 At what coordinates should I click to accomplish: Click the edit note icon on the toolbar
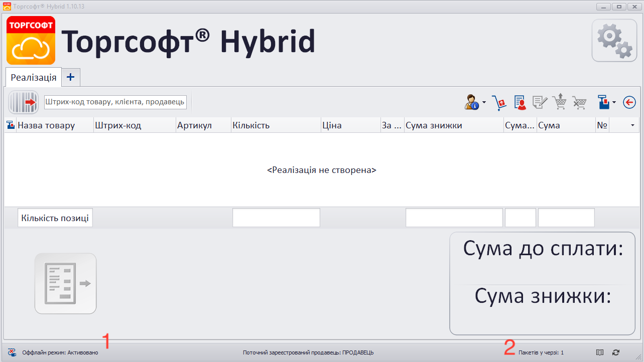pyautogui.click(x=539, y=102)
